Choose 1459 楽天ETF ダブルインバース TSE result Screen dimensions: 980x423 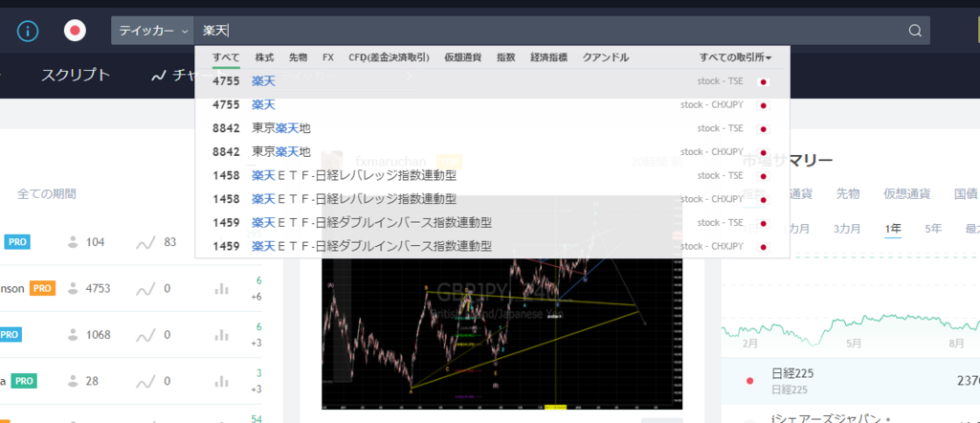coord(493,222)
